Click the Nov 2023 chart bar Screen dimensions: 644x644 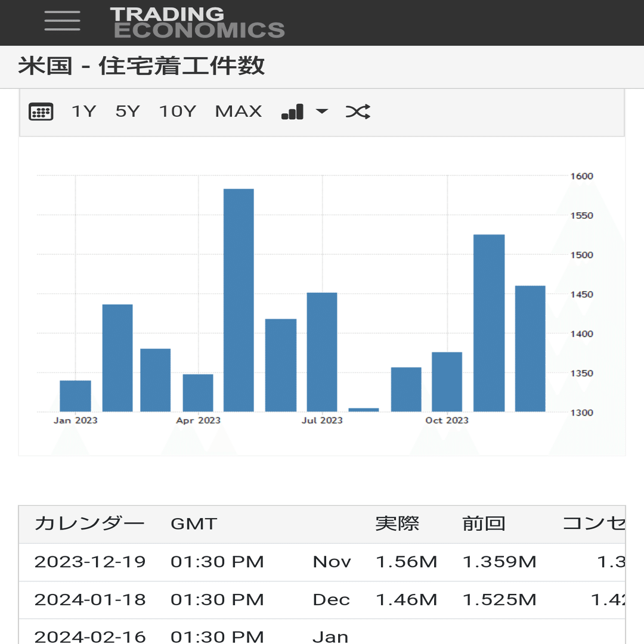pyautogui.click(x=489, y=323)
